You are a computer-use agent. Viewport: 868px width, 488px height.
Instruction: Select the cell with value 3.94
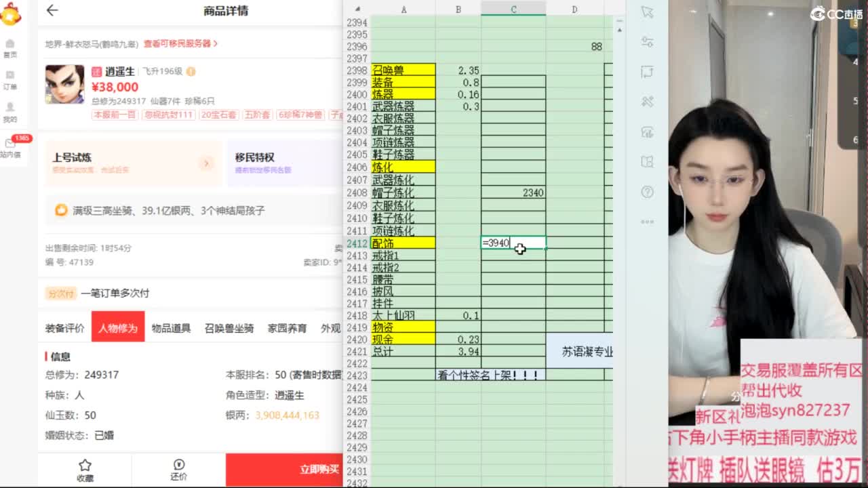click(458, 352)
